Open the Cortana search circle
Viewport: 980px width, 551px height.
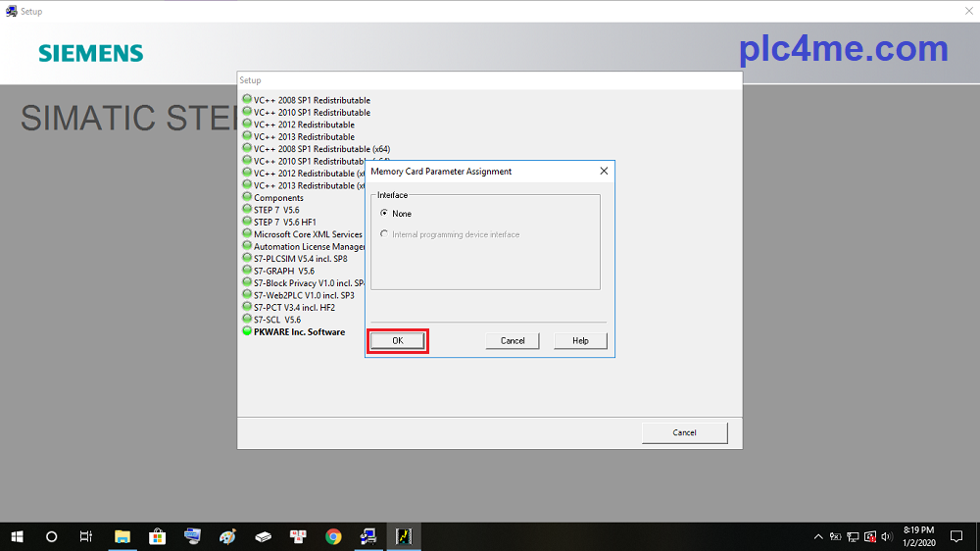52,536
